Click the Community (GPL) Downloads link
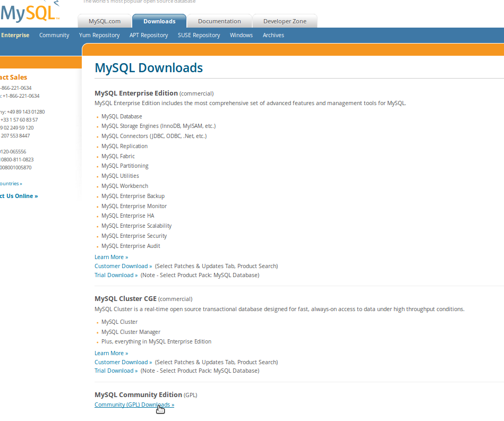This screenshot has height=421, width=504. 134,405
